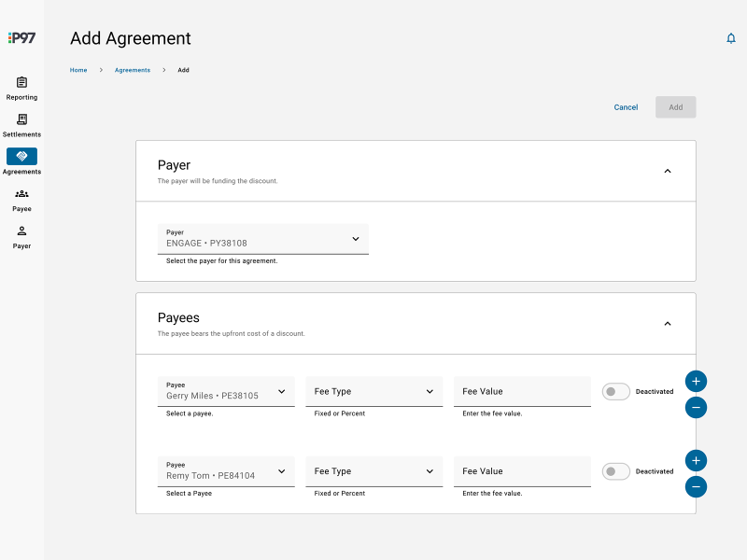Toggle Deactivated switch for Gerry Miles
Screen dimensions: 747x560
point(615,391)
